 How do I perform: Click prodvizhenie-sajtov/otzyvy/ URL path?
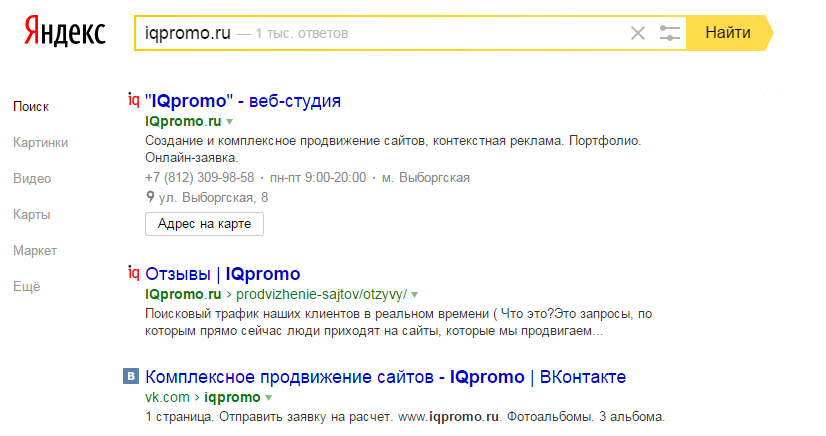pyautogui.click(x=321, y=294)
